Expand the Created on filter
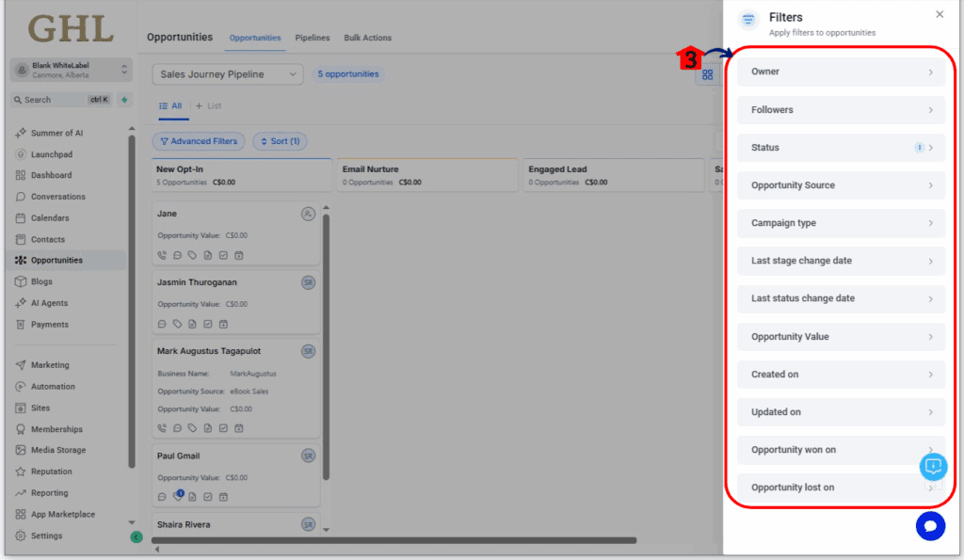 tap(839, 374)
